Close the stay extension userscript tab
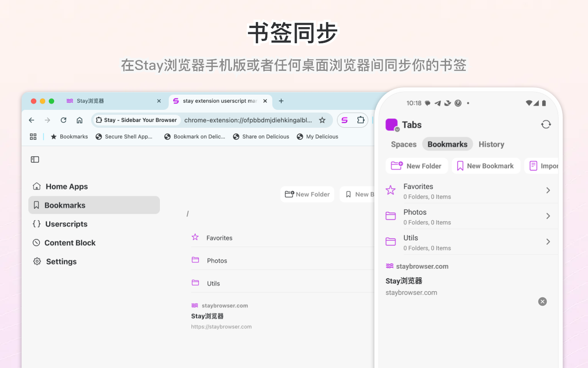The height and width of the screenshot is (368, 588). (265, 101)
